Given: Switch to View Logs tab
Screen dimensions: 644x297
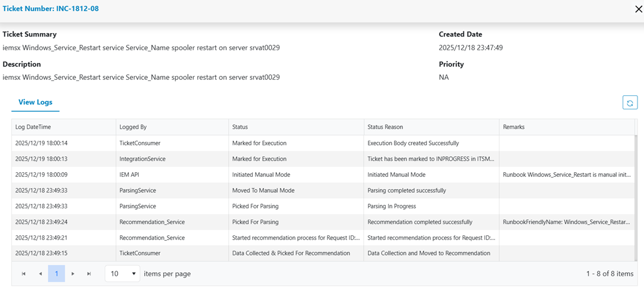Looking at the screenshot, I should [35, 102].
